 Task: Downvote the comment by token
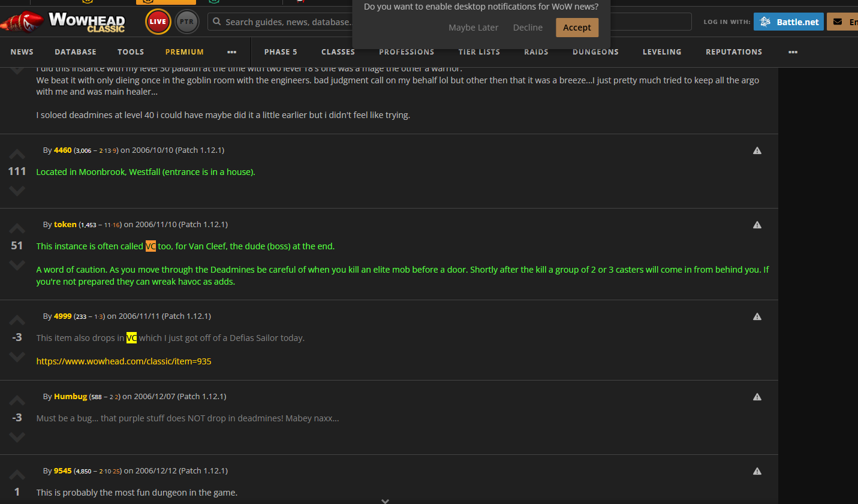(x=17, y=265)
